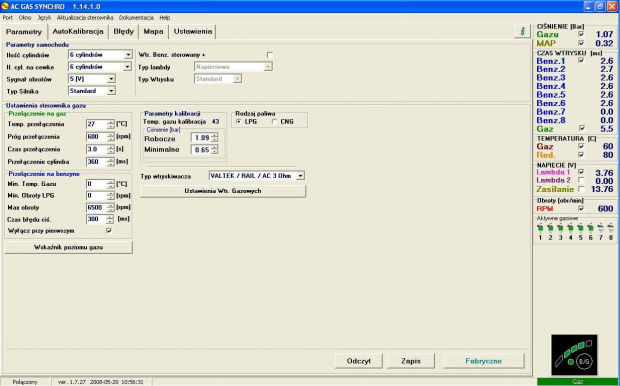Click gas injector 6 indicator icon
The height and width of the screenshot is (386, 620).
tap(590, 228)
